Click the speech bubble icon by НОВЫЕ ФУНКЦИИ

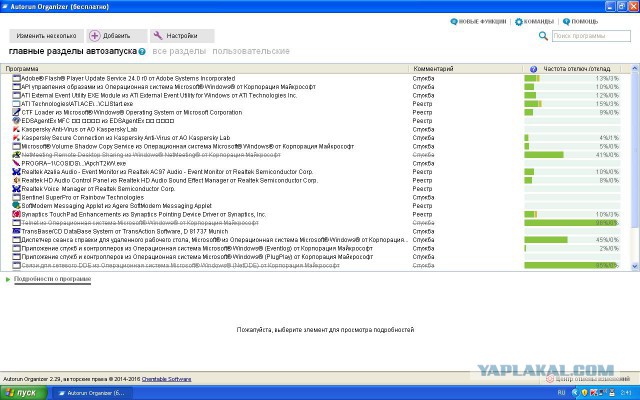coord(454,22)
